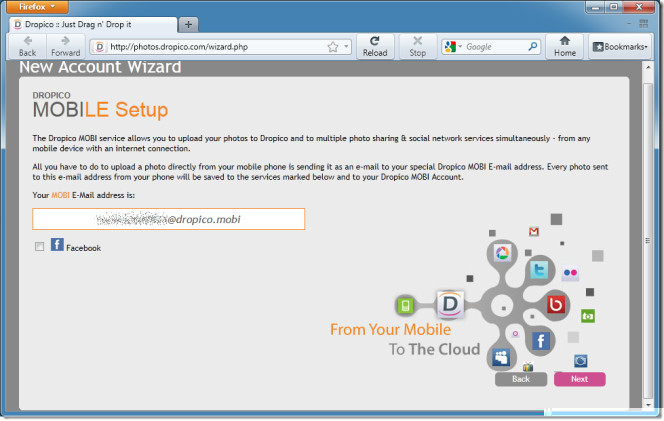
Task: Click the Facebook icon in the cloud graphic
Action: click(x=541, y=341)
